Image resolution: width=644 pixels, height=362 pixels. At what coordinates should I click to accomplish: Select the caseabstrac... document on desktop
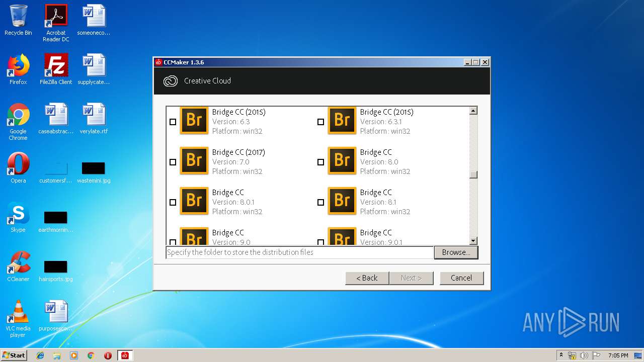point(56,119)
